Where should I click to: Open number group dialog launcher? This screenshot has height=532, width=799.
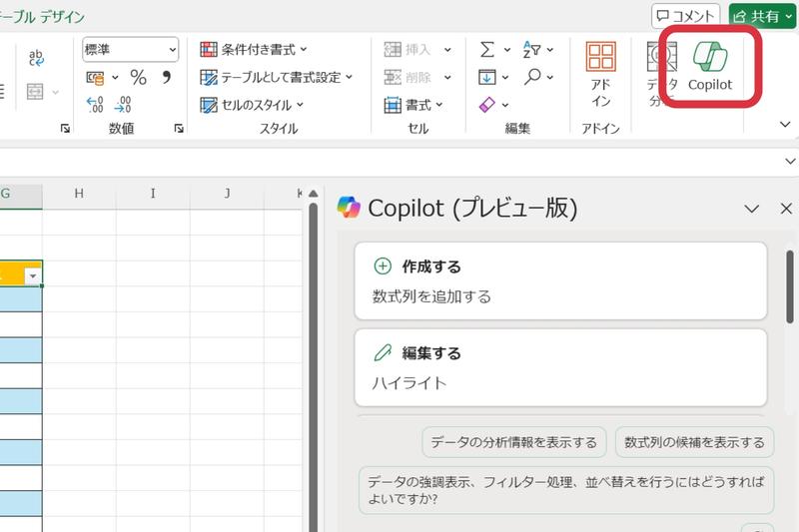[x=179, y=129]
